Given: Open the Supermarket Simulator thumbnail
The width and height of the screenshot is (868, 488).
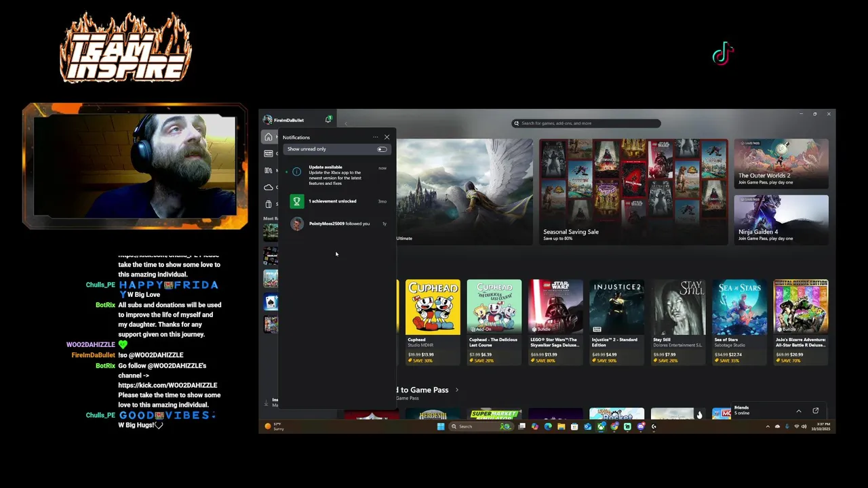Looking at the screenshot, I should 495,414.
